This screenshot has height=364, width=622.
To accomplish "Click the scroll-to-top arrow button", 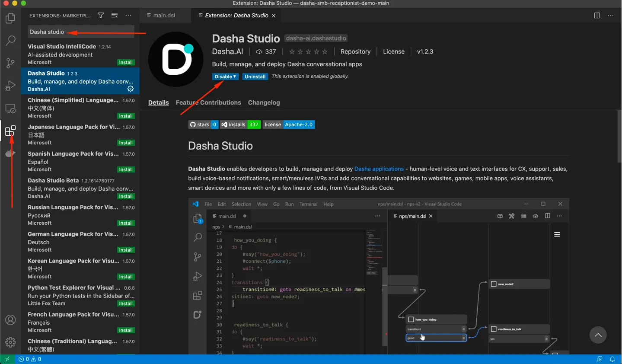I will pos(598,335).
